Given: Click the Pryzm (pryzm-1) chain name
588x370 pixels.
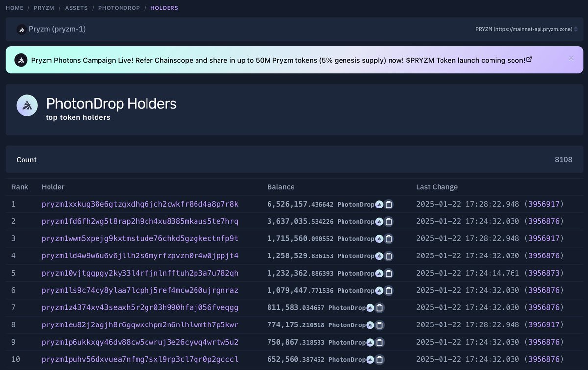Looking at the screenshot, I should pyautogui.click(x=57, y=29).
